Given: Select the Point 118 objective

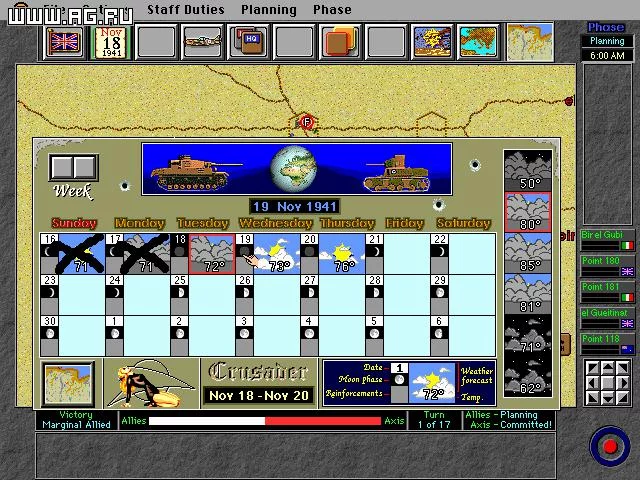Looking at the screenshot, I should point(607,344).
